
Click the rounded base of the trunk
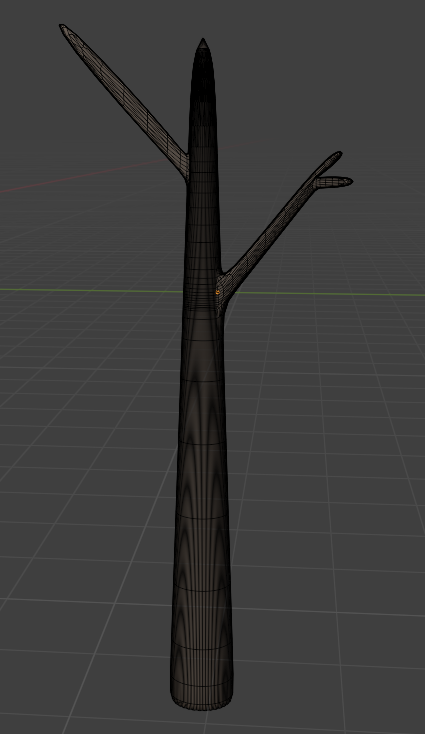(202, 697)
